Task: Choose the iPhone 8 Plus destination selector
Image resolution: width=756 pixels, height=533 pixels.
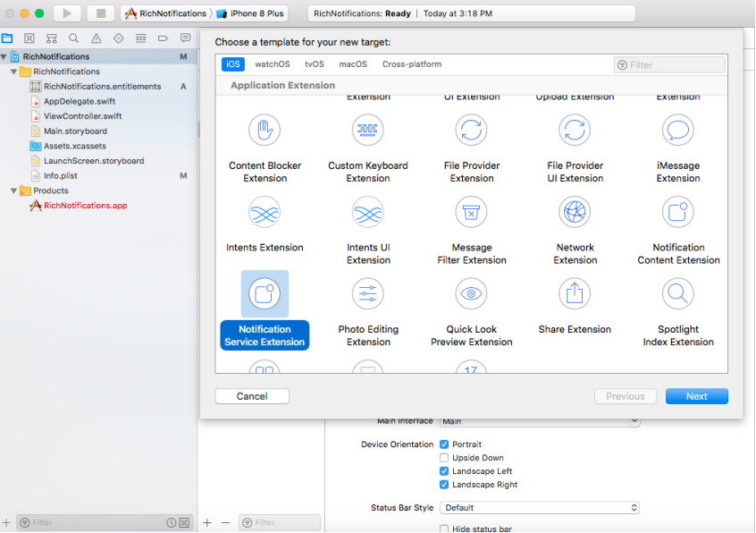Action: [250, 13]
